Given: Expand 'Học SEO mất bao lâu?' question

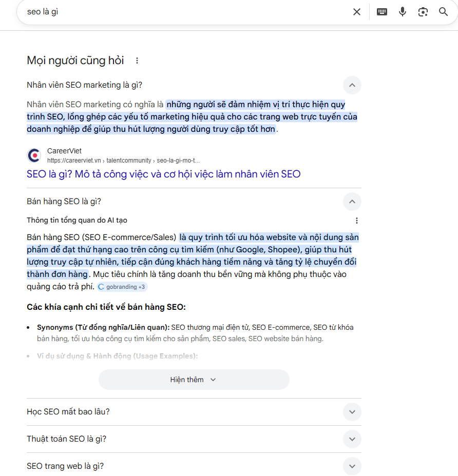Looking at the screenshot, I should pyautogui.click(x=352, y=412).
